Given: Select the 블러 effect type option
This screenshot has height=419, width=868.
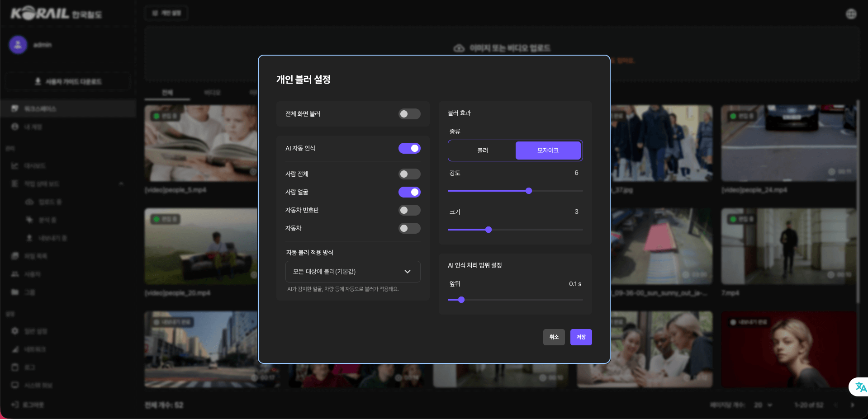Looking at the screenshot, I should pyautogui.click(x=482, y=151).
